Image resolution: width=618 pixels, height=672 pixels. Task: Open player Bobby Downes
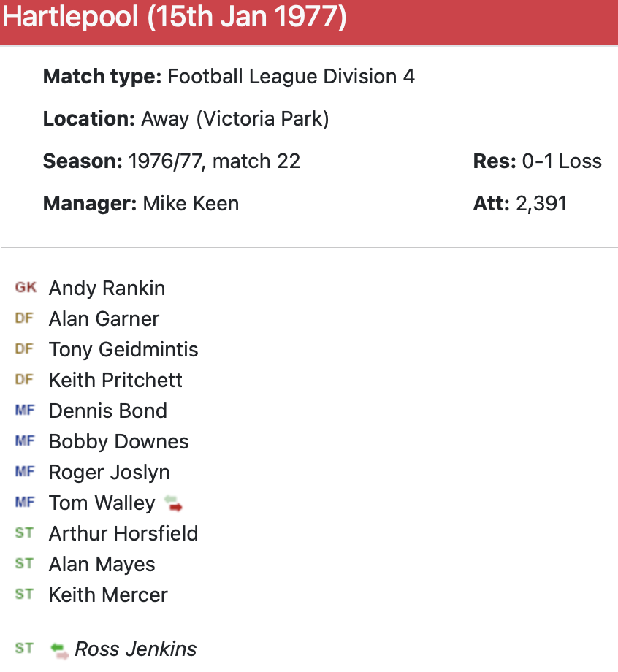[118, 441]
